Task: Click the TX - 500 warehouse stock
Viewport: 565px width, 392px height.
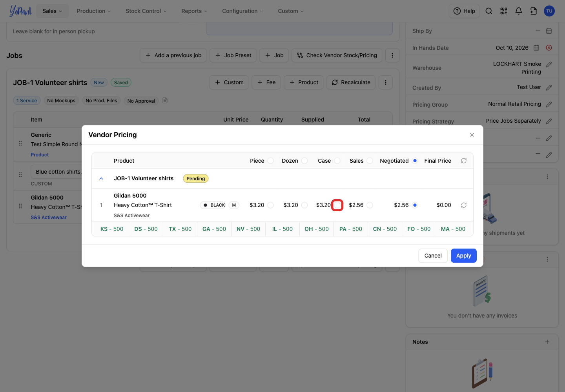Action: (x=180, y=229)
